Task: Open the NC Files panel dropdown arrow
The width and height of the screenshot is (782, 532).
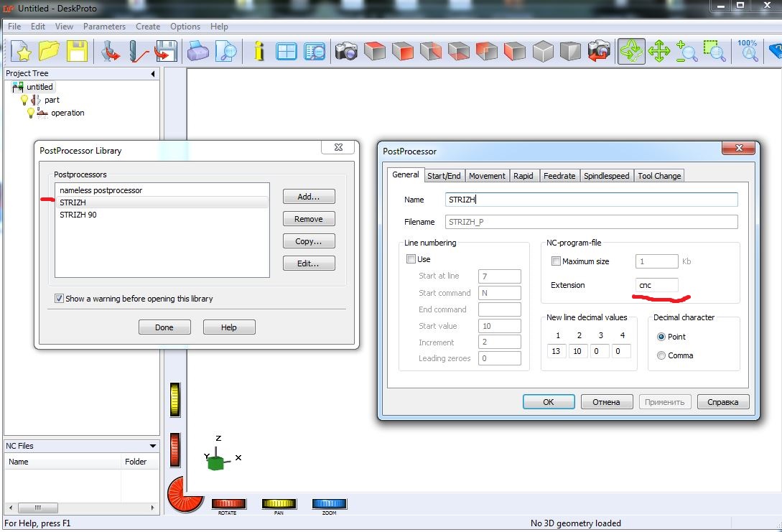Action: (152, 446)
